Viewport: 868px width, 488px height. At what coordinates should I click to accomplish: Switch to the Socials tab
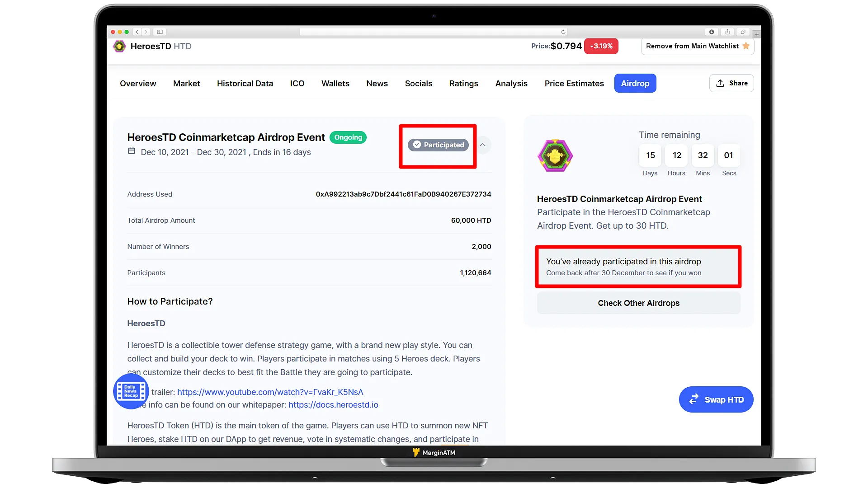419,84
